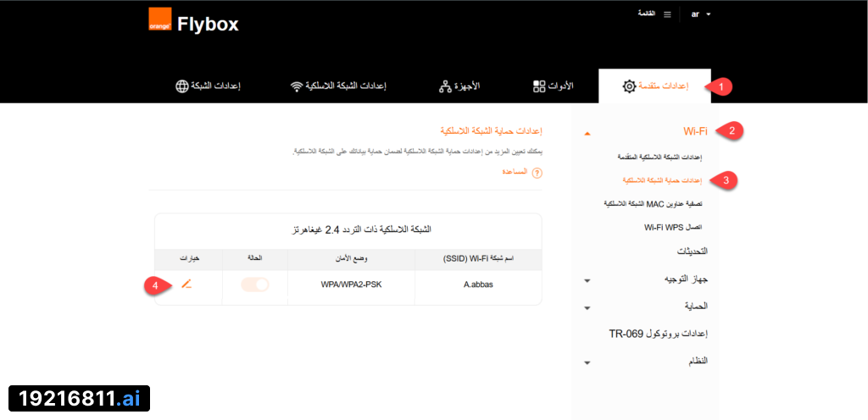The height and width of the screenshot is (420, 868).
Task: Click the Orange logo in header
Action: click(159, 19)
